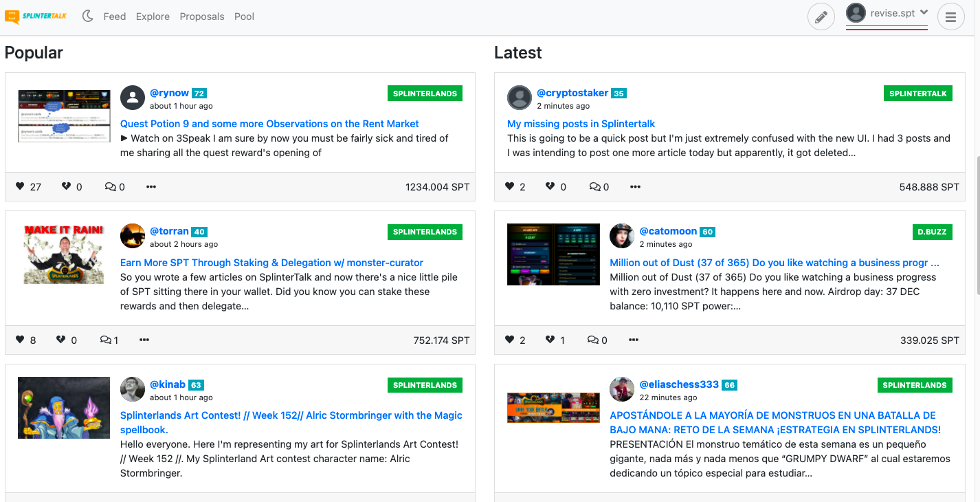Open the Feed page
The image size is (980, 502).
tap(115, 17)
